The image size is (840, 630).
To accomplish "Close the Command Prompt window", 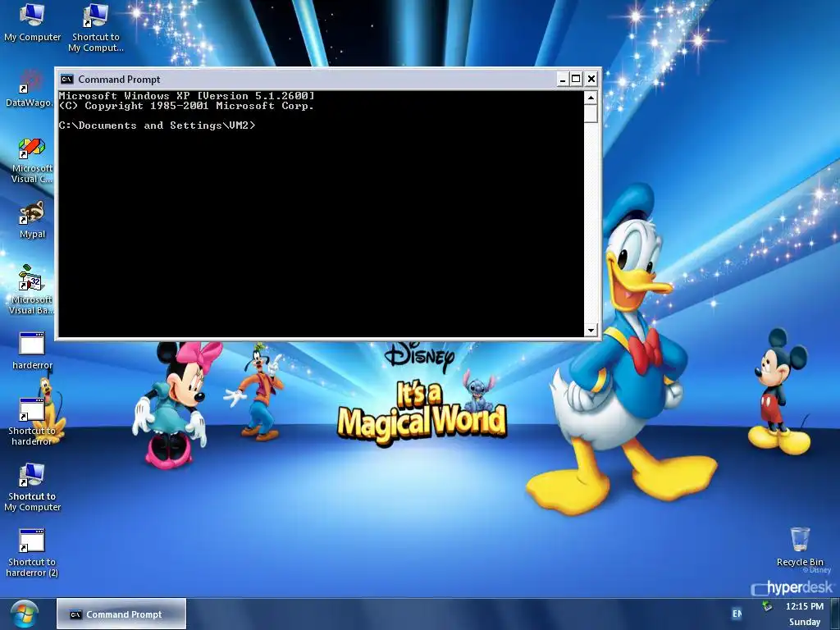I will 591,80.
